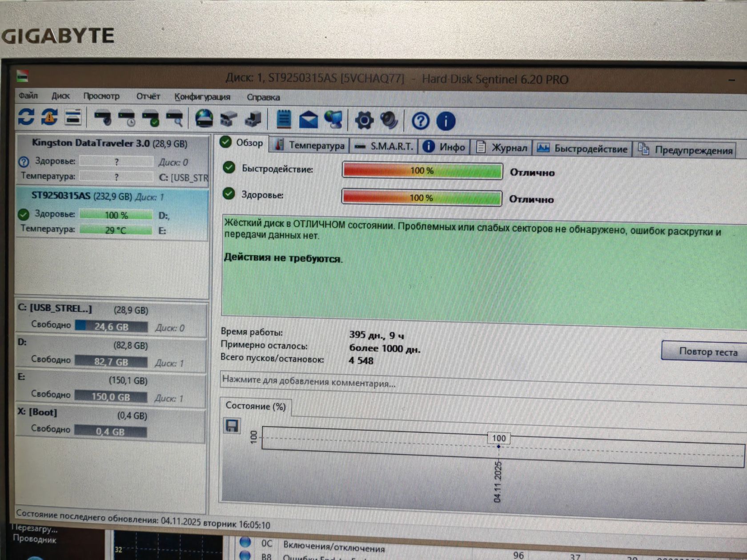Switch to the Журнал tab
The image size is (747, 560).
tap(502, 147)
